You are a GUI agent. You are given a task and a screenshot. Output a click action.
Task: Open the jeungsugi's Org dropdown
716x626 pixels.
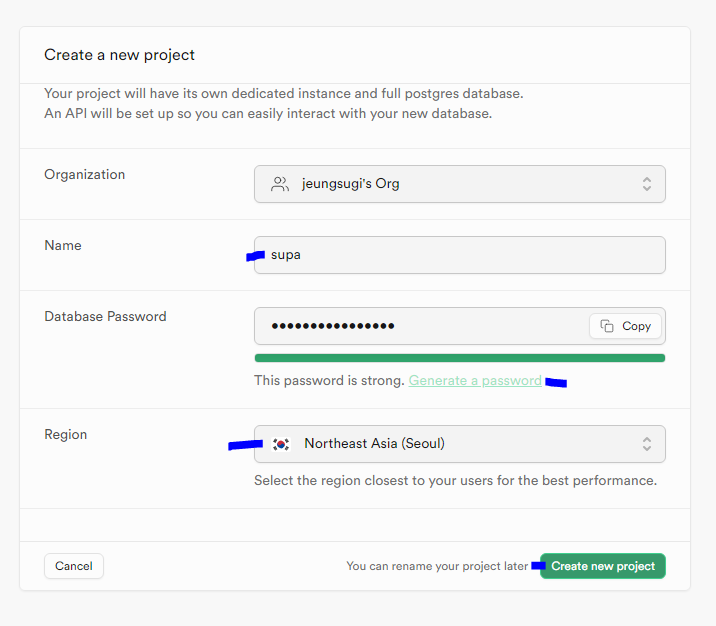coord(459,184)
